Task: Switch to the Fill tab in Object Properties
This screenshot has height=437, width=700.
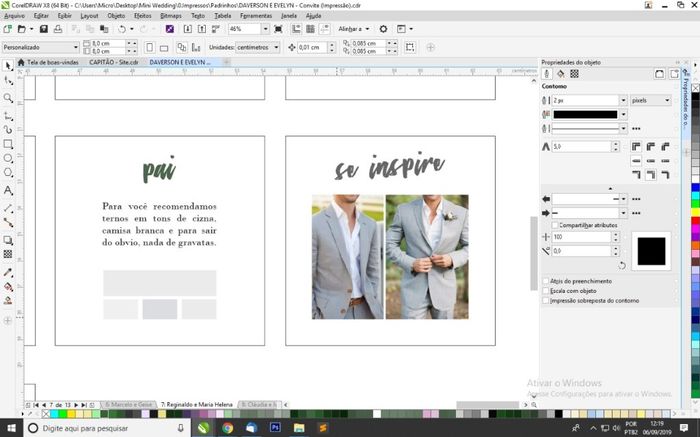Action: [x=560, y=74]
